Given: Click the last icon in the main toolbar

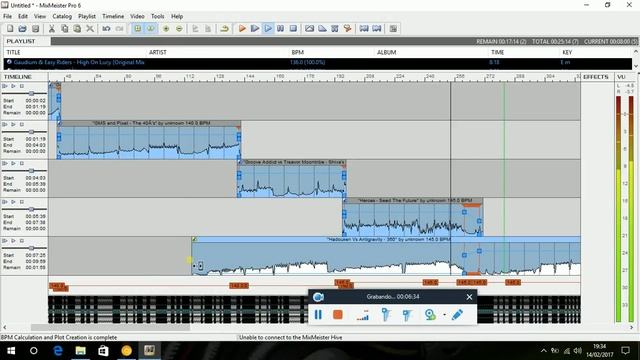Looking at the screenshot, I should tap(393, 29).
